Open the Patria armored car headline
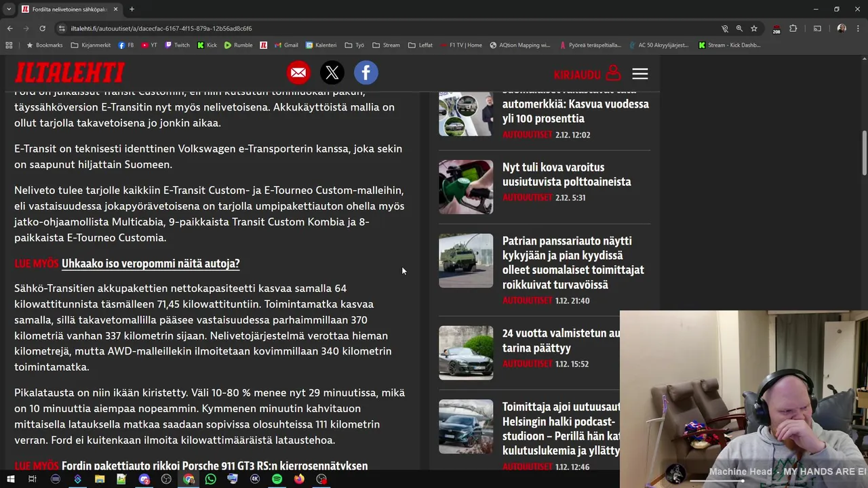This screenshot has width=868, height=488. pyautogui.click(x=573, y=262)
